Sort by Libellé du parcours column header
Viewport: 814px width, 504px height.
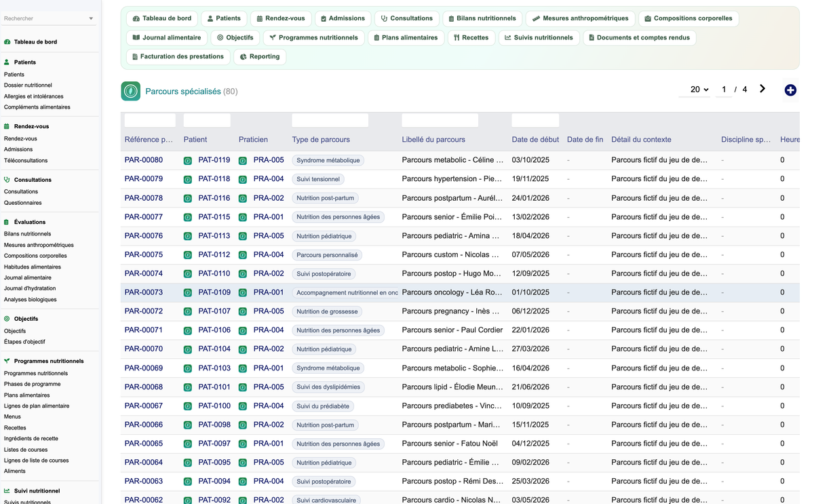coord(433,140)
